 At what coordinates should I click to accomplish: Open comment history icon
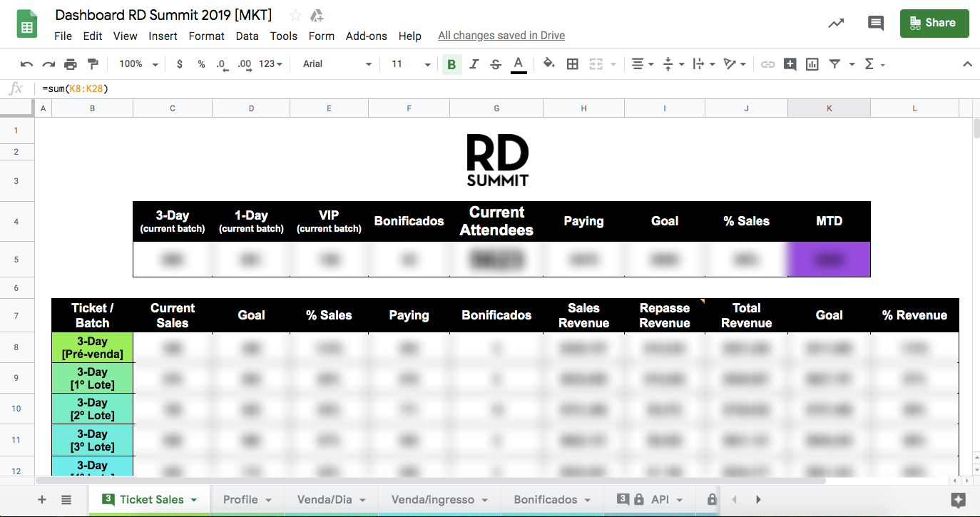[x=875, y=24]
